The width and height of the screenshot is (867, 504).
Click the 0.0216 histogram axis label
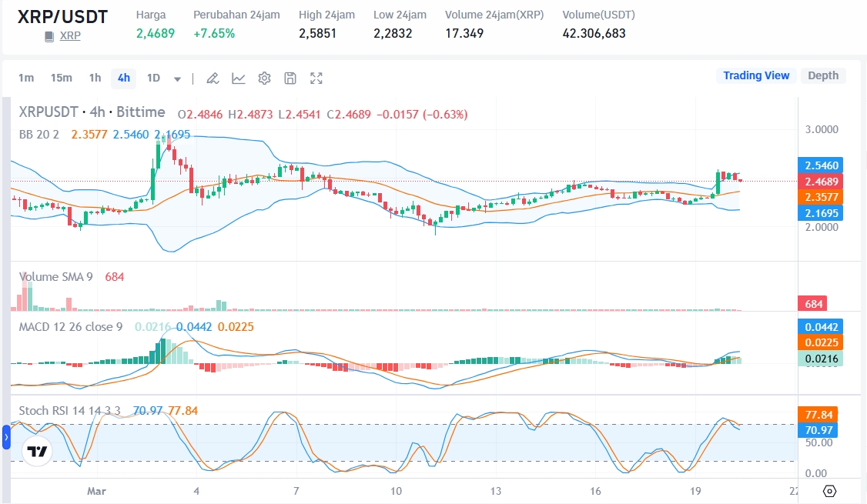(x=821, y=359)
